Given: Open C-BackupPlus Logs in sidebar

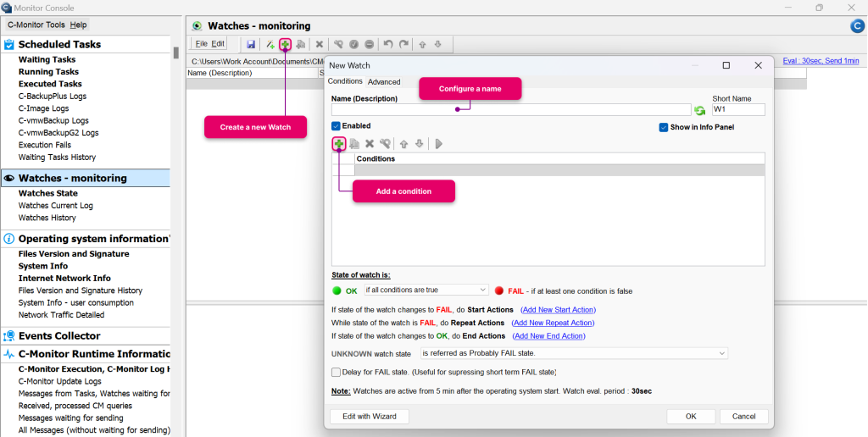Looking at the screenshot, I should coord(53,97).
